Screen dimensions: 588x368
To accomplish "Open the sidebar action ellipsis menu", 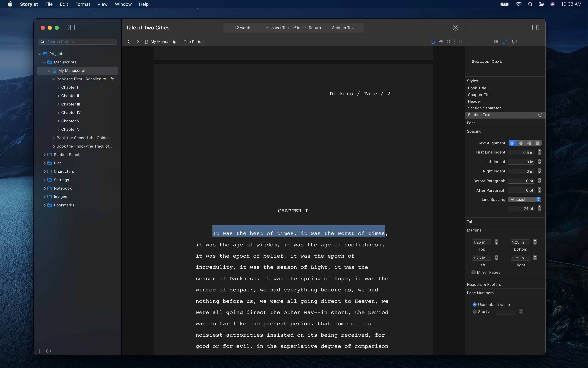I will pos(49,351).
